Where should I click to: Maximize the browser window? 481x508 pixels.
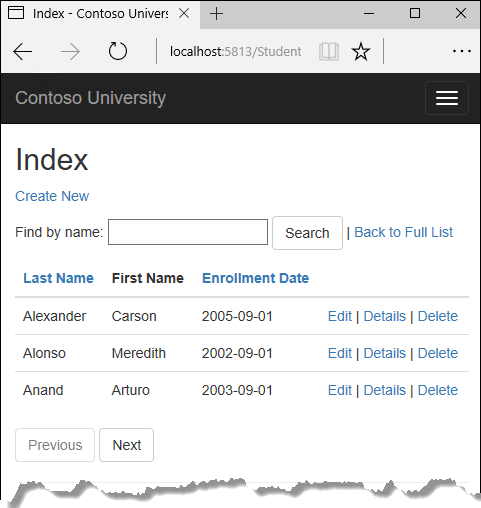point(415,13)
